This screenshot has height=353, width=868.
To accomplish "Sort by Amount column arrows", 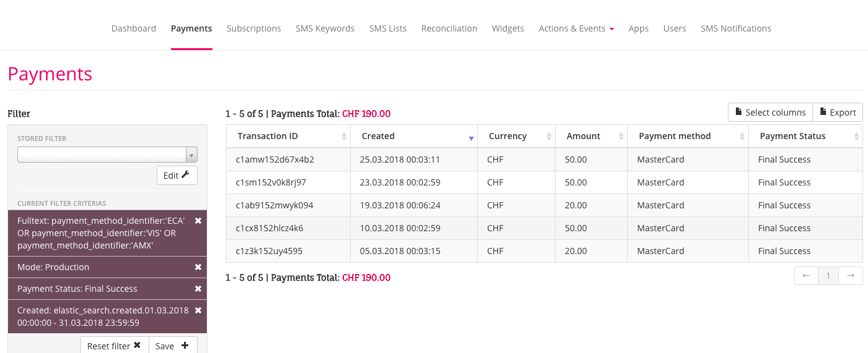I will click(621, 137).
